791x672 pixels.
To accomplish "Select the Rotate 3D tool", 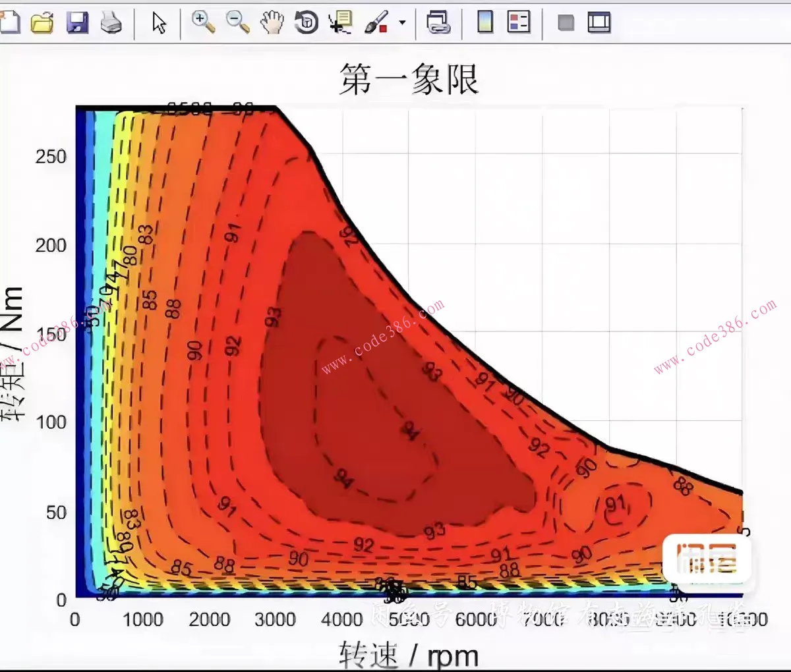I will pos(306,23).
